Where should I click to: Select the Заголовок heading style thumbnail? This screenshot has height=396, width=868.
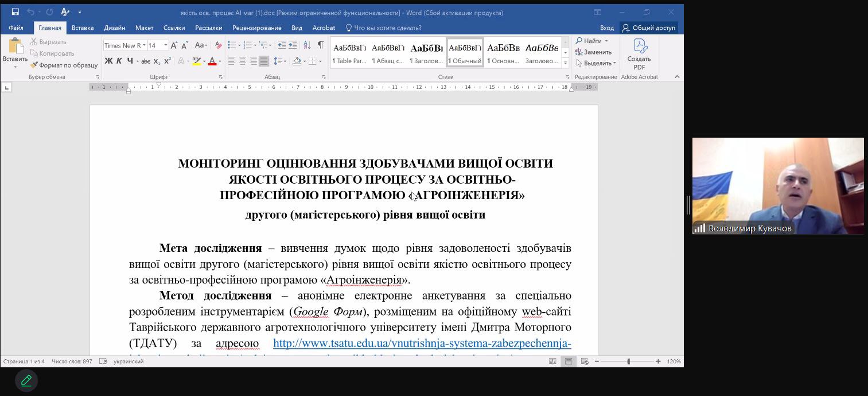(426, 53)
